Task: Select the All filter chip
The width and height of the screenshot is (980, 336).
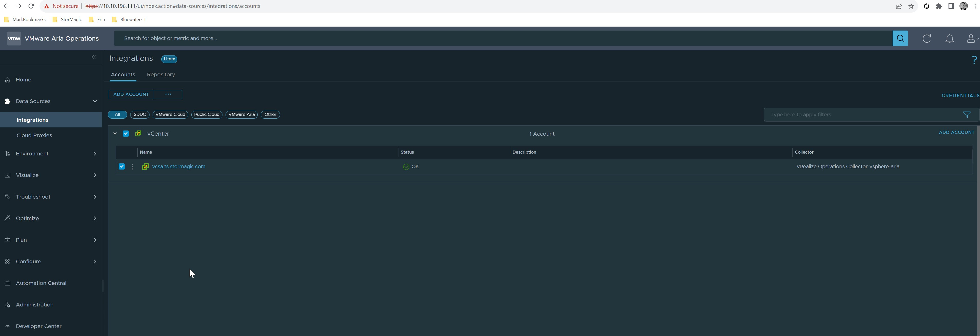Action: click(x=118, y=115)
